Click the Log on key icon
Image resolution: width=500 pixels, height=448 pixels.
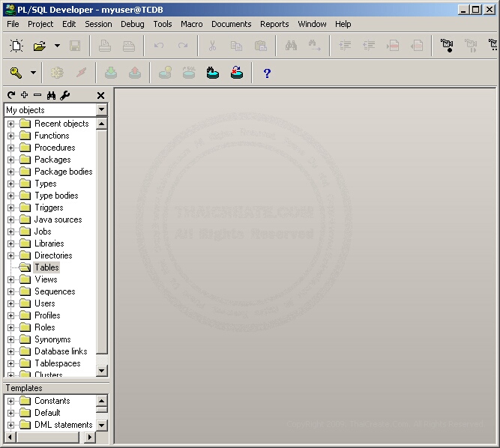(x=16, y=73)
